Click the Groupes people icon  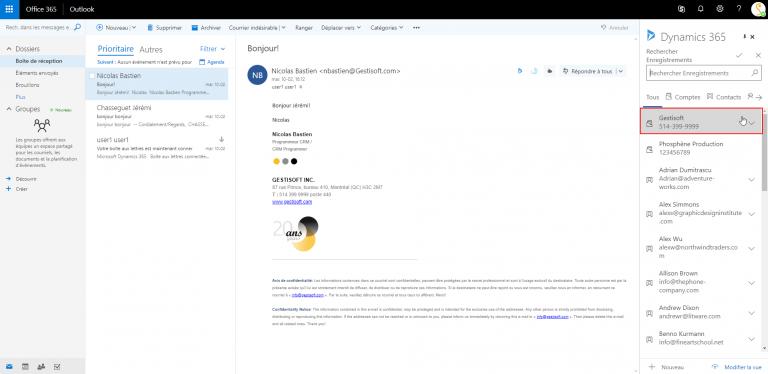tap(42, 126)
